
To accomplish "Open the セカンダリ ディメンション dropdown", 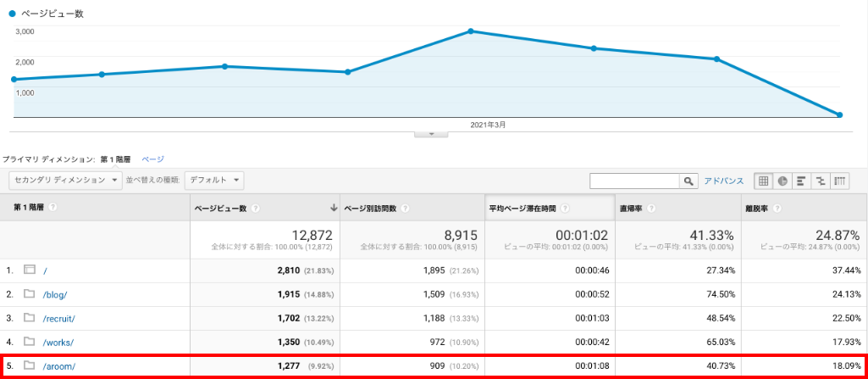I will (x=65, y=180).
